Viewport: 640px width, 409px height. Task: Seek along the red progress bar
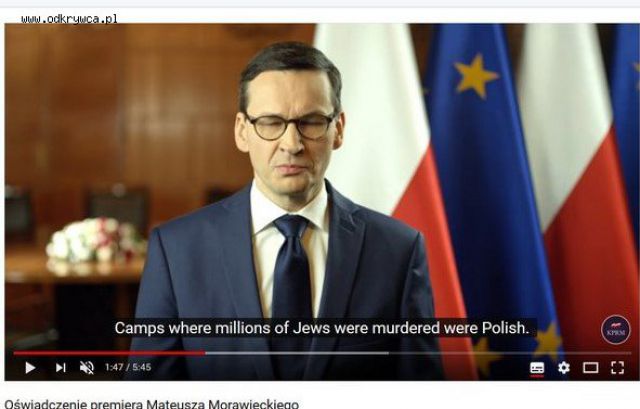tap(109, 353)
